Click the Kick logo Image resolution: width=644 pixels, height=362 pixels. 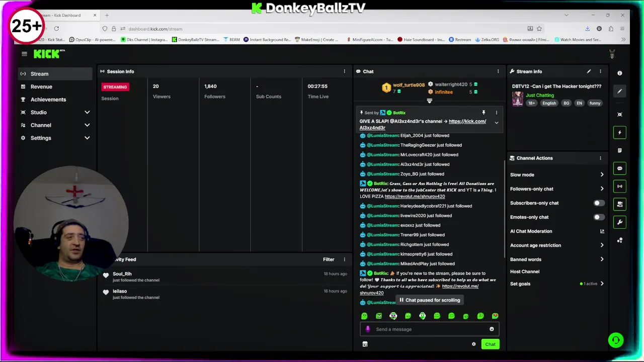pos(49,53)
